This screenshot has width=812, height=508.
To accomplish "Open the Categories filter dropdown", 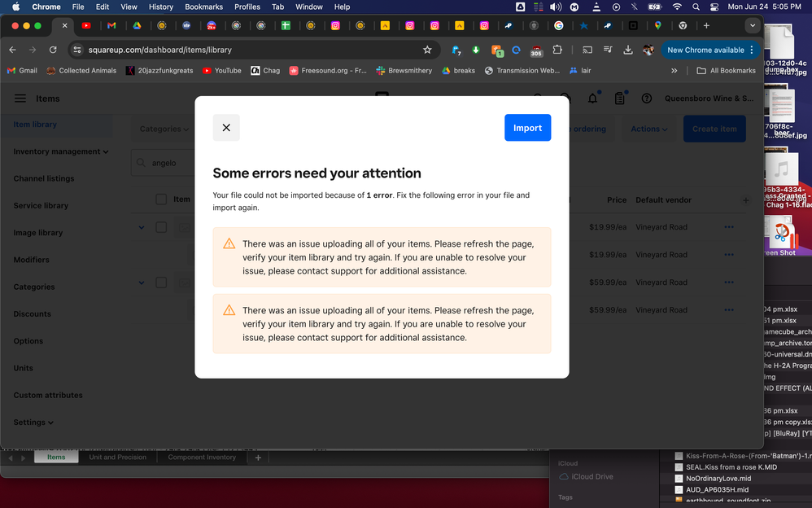I will (x=164, y=129).
